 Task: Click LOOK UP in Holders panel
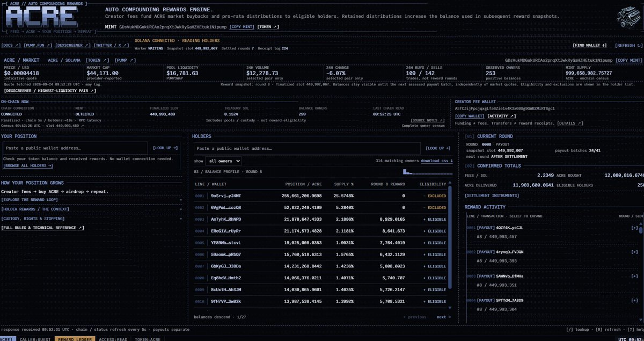[438, 148]
